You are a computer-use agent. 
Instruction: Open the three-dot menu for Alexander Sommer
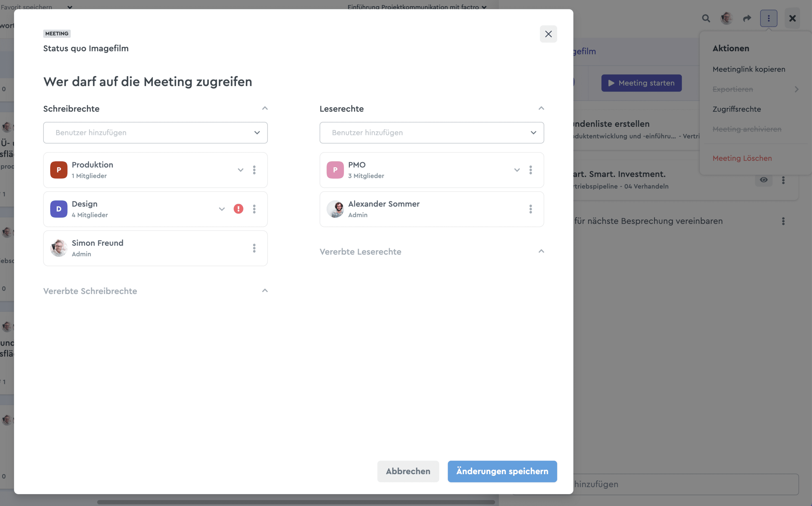click(x=531, y=209)
